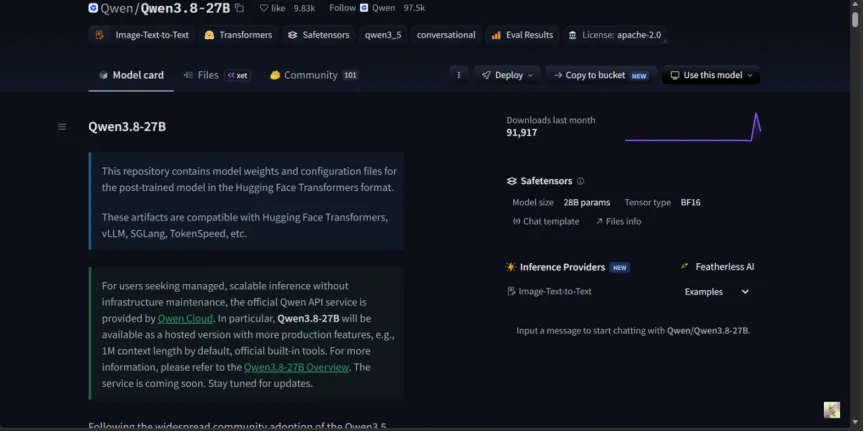Viewport: 864px width, 432px height.
Task: Click the Qwen3.8-27B model name in the header
Action: 185,8
